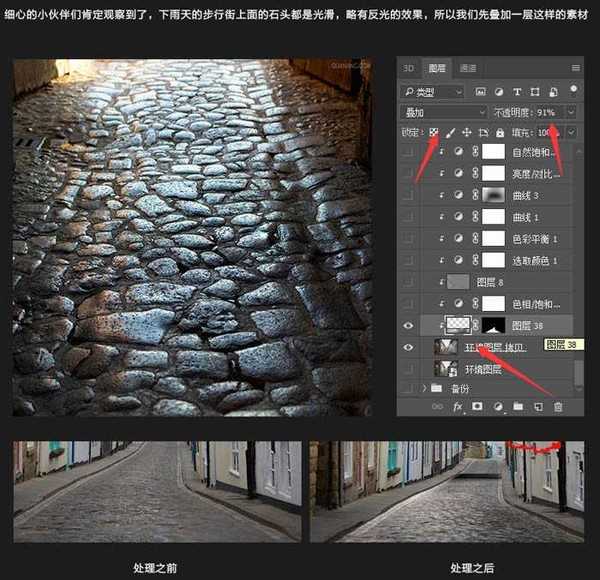Image resolution: width=600 pixels, height=580 pixels.
Task: Create a new group with folder icon
Action: (518, 407)
